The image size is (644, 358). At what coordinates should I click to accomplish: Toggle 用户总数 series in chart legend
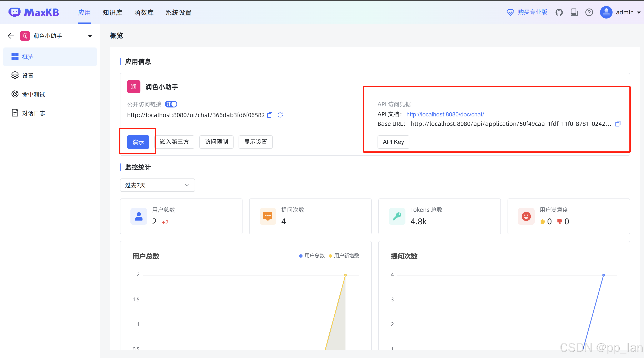click(312, 256)
